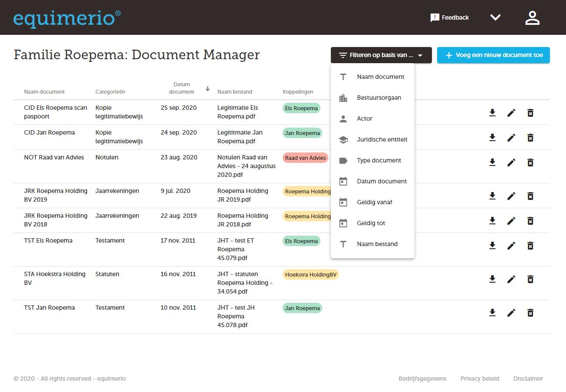566x392 pixels.
Task: Open the Privacy beleid footer link
Action: tap(480, 378)
